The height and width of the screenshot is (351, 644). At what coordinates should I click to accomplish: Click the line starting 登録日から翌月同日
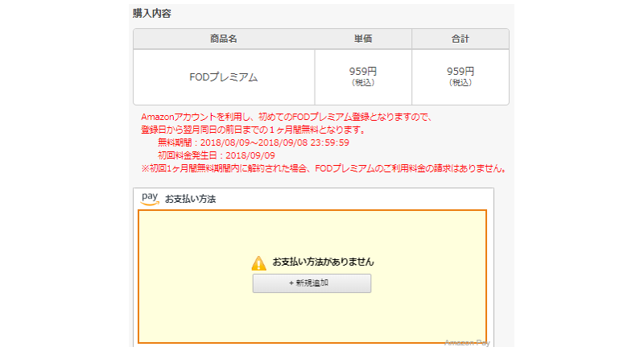click(x=254, y=130)
